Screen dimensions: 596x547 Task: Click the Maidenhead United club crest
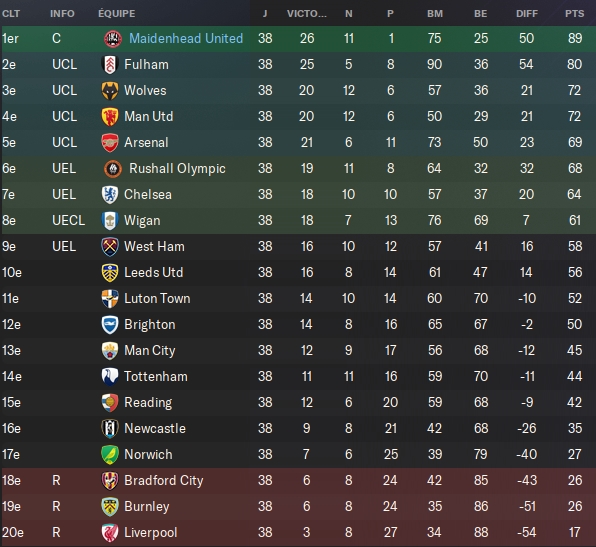pos(113,39)
